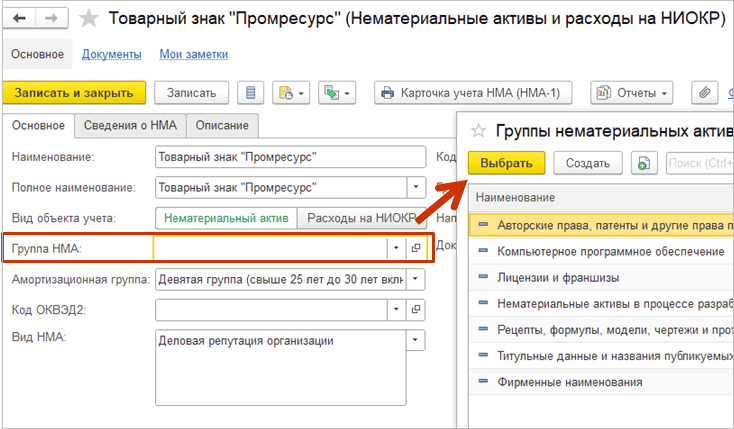Click the green-plus document icon next to Создать

pos(644,163)
